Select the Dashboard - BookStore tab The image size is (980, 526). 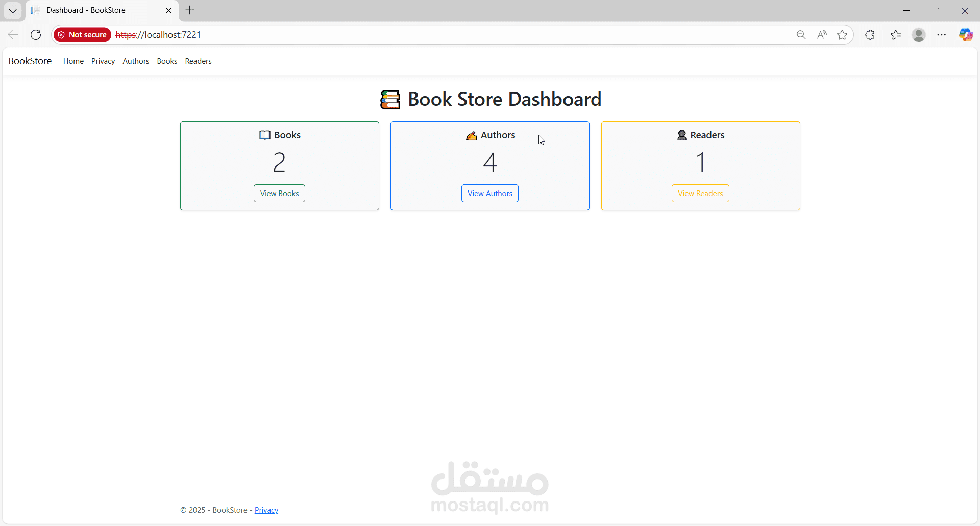(102, 10)
